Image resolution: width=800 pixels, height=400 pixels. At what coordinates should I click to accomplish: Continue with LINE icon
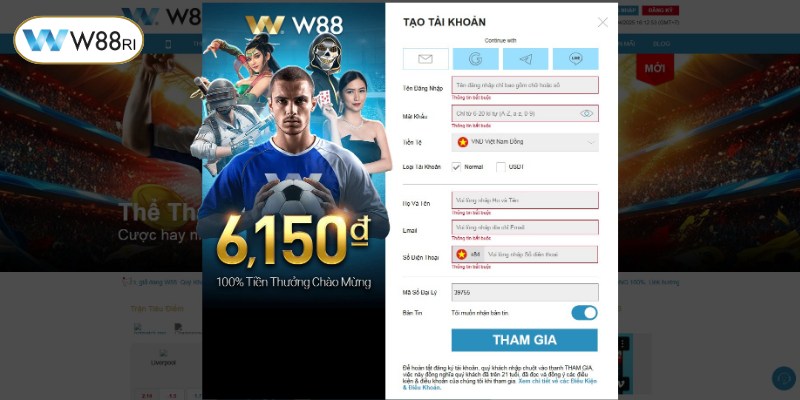tap(576, 59)
